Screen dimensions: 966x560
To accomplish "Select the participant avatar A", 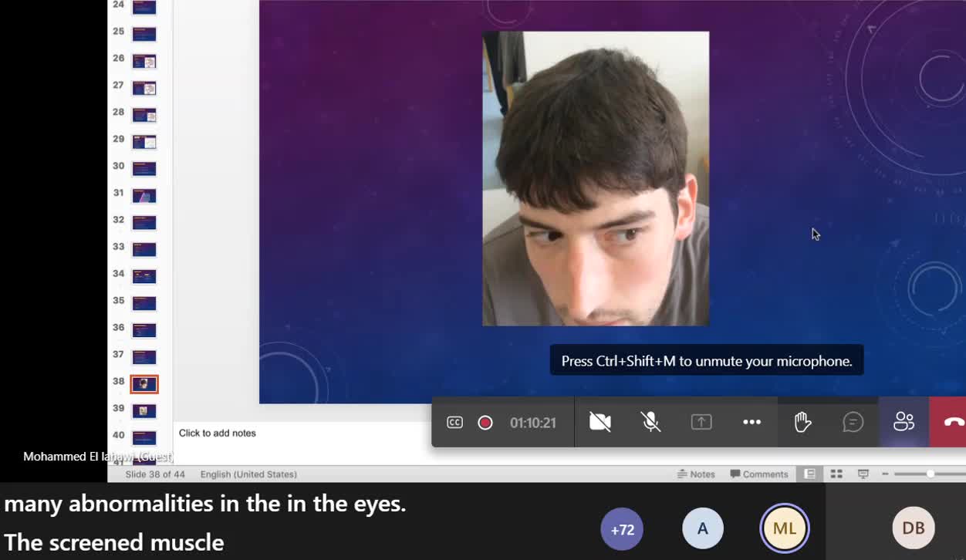I will tap(702, 529).
